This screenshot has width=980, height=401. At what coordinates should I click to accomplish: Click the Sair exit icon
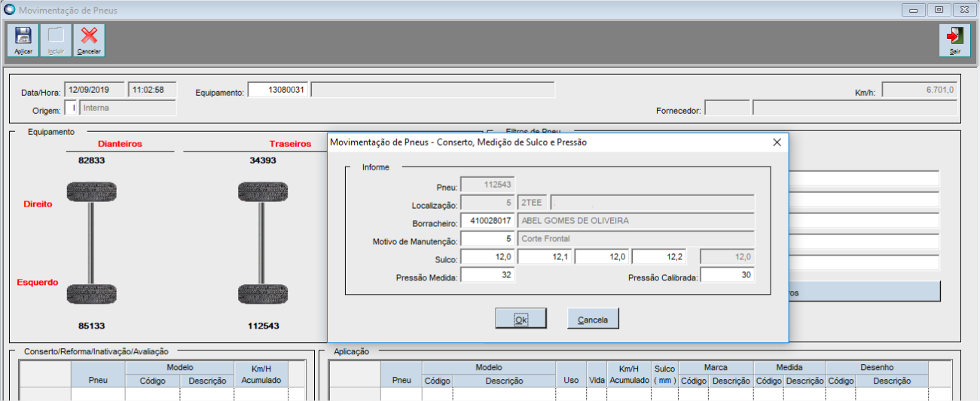(954, 41)
